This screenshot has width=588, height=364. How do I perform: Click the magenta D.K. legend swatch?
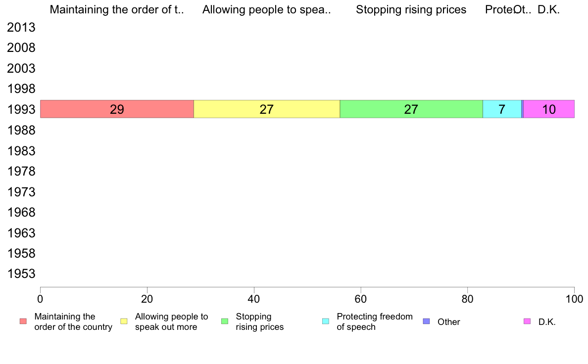[x=527, y=321]
